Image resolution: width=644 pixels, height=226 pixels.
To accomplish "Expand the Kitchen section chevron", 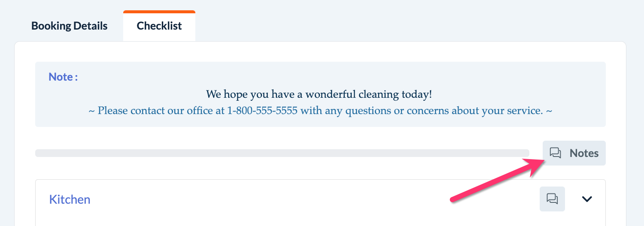I will [x=587, y=199].
